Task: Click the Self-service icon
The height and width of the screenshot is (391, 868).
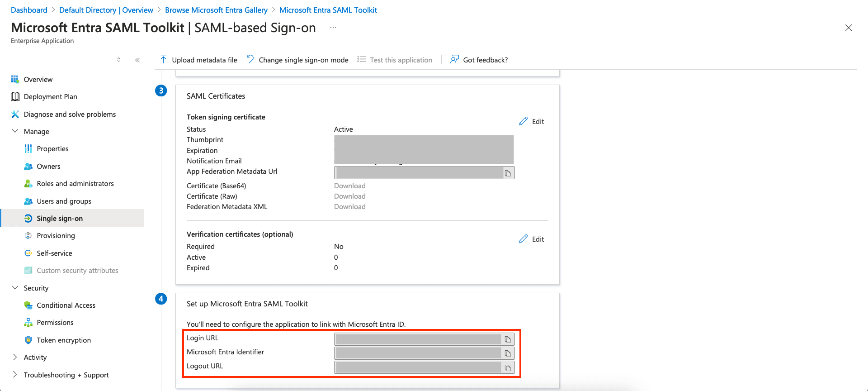Action: [x=28, y=253]
